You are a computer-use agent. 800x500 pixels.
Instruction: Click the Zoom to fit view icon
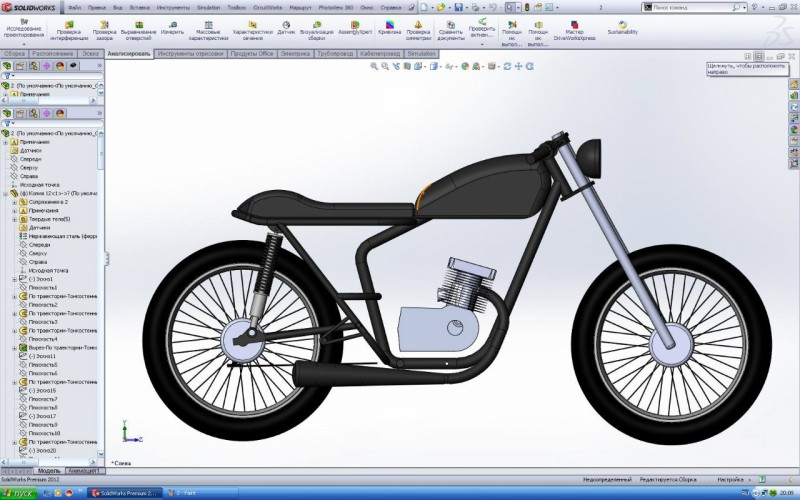pos(374,66)
